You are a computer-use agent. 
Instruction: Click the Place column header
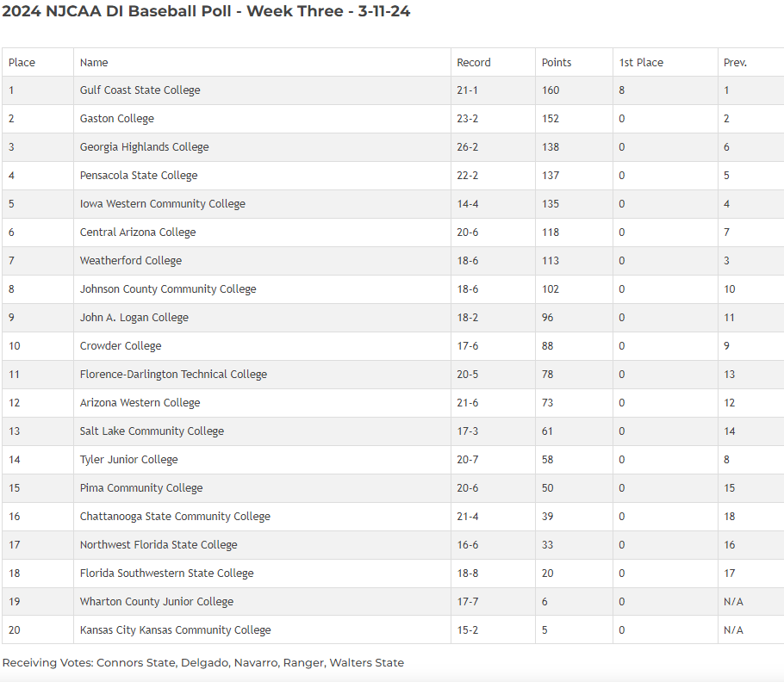pos(22,62)
